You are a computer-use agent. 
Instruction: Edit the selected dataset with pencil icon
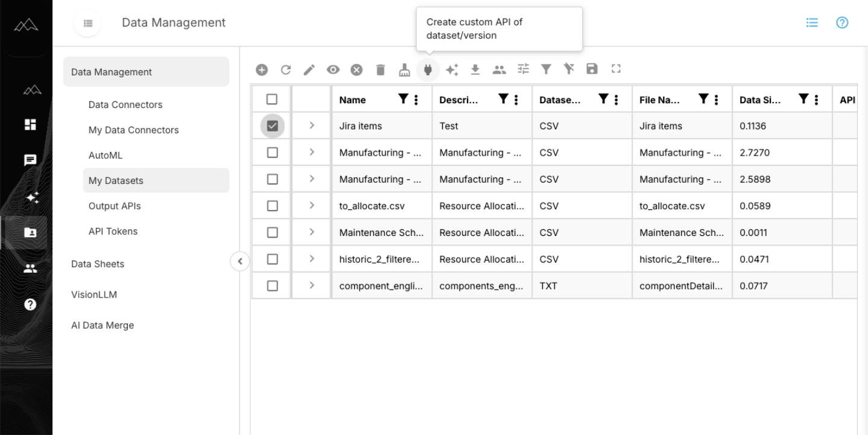309,69
